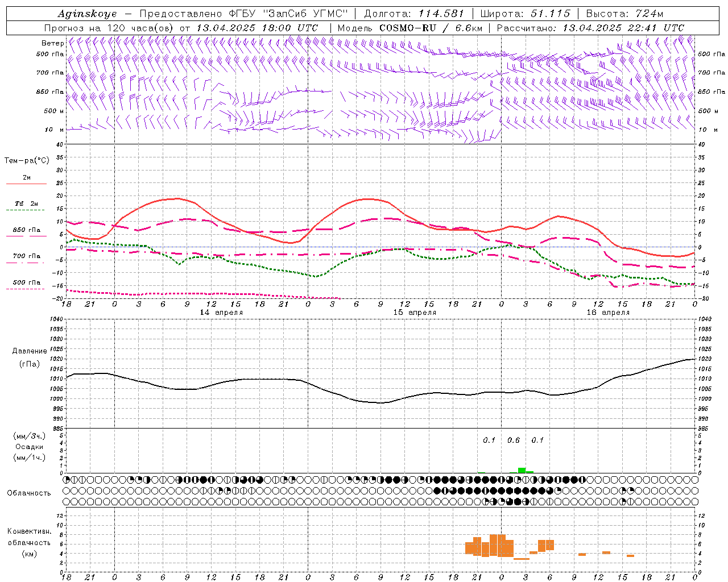Click the Ветер wind panel label
Screen dimensions: 728x582
(52, 43)
